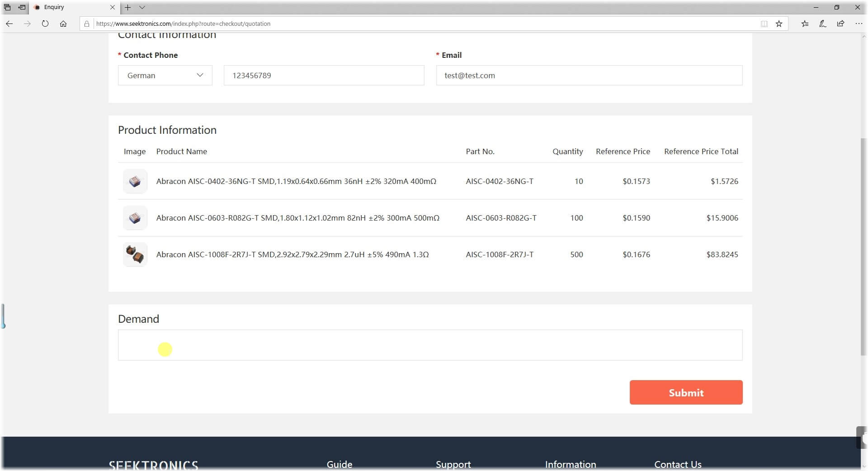
Task: Click the site lock icon
Action: coord(87,24)
